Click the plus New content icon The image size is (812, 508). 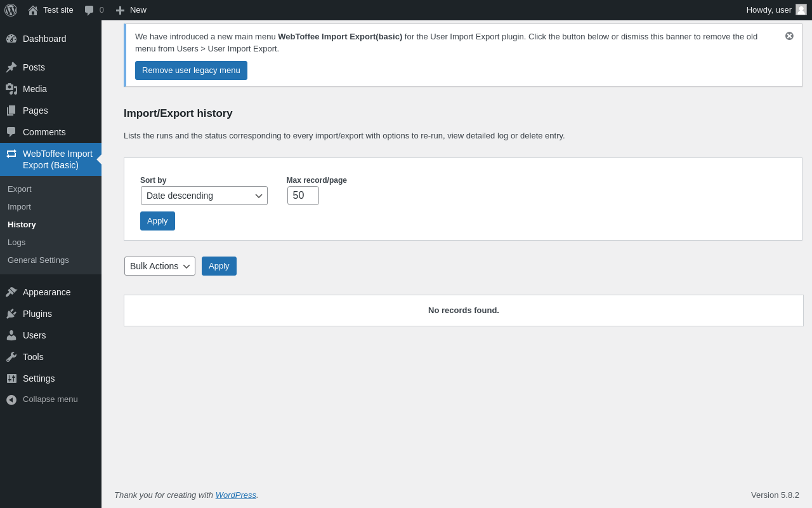120,10
